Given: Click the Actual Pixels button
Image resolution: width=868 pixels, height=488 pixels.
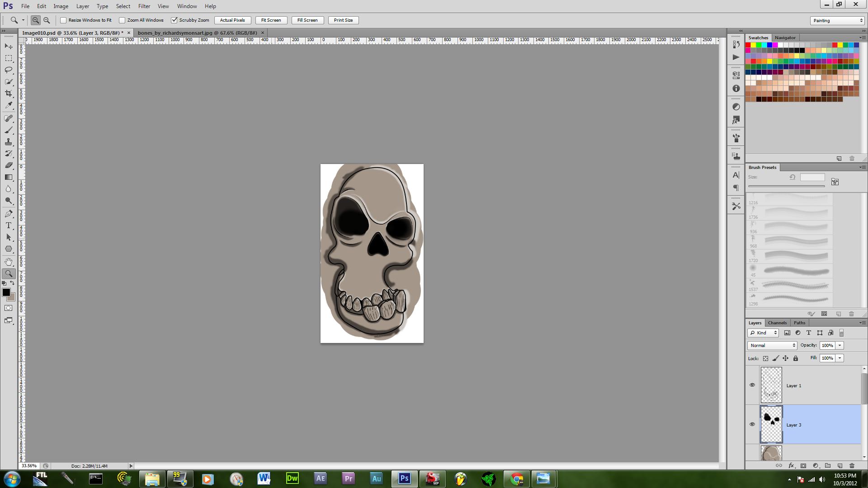Looking at the screenshot, I should click(232, 20).
